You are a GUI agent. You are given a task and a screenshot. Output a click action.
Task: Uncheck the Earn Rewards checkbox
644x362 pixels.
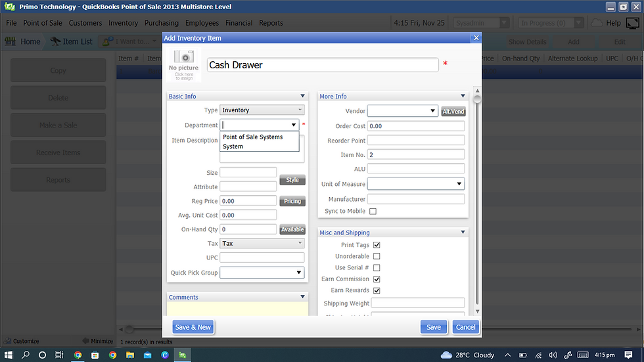point(377,290)
